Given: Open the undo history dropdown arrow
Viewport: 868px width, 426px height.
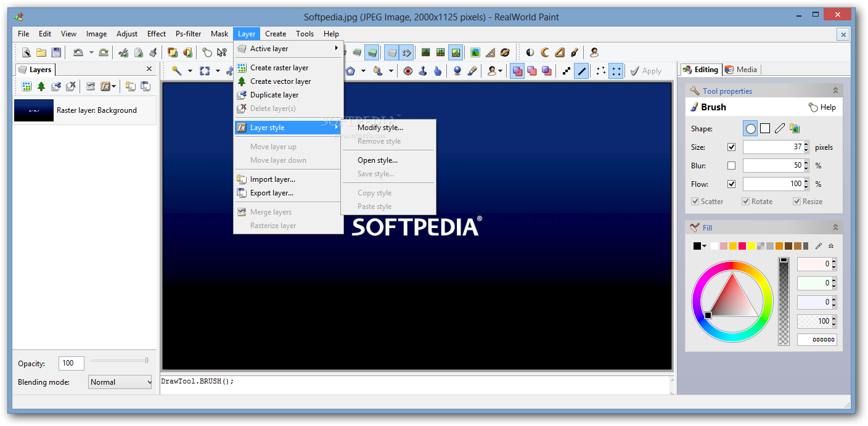Looking at the screenshot, I should (91, 52).
